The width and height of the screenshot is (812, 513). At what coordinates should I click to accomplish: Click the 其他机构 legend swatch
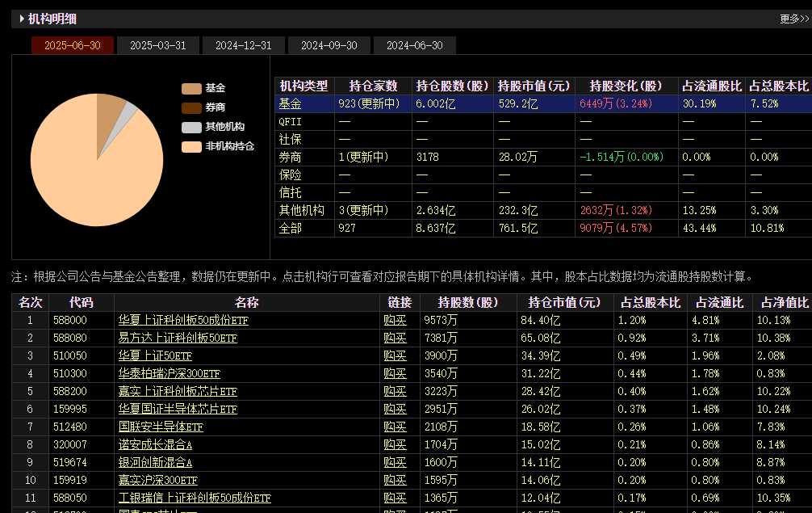coord(191,128)
